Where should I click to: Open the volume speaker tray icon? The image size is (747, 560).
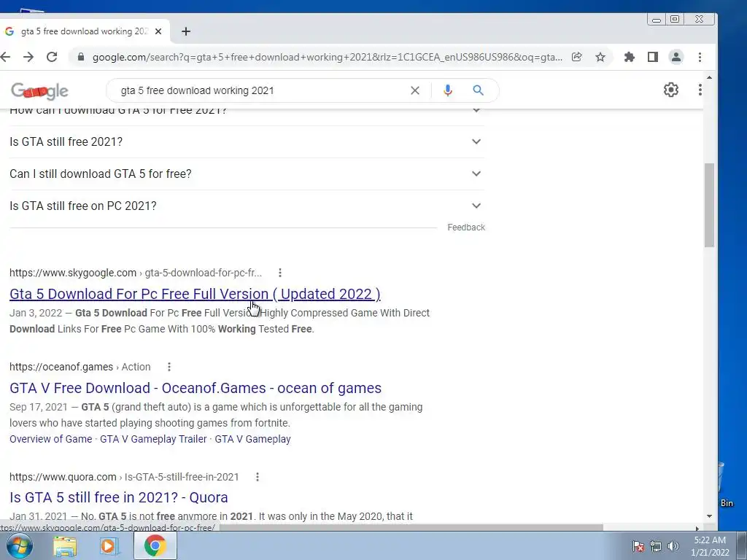(673, 546)
